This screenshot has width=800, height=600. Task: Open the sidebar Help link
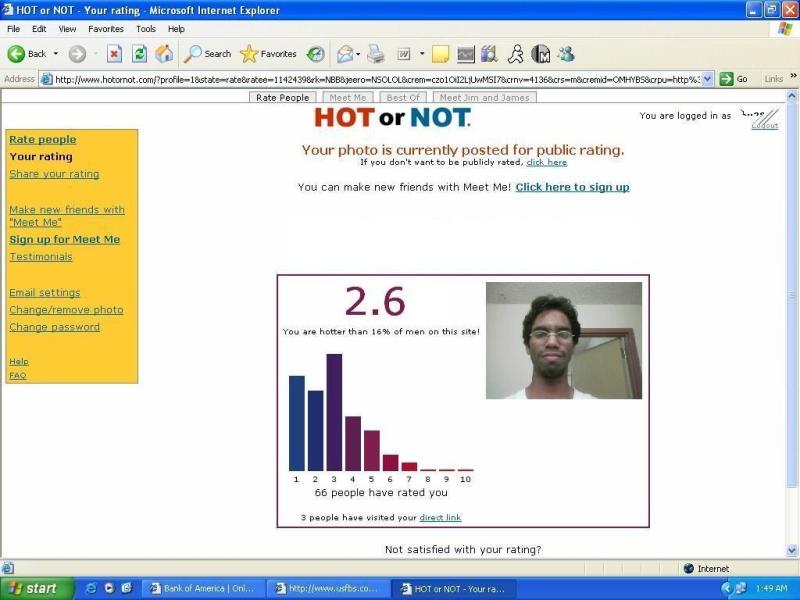19,361
